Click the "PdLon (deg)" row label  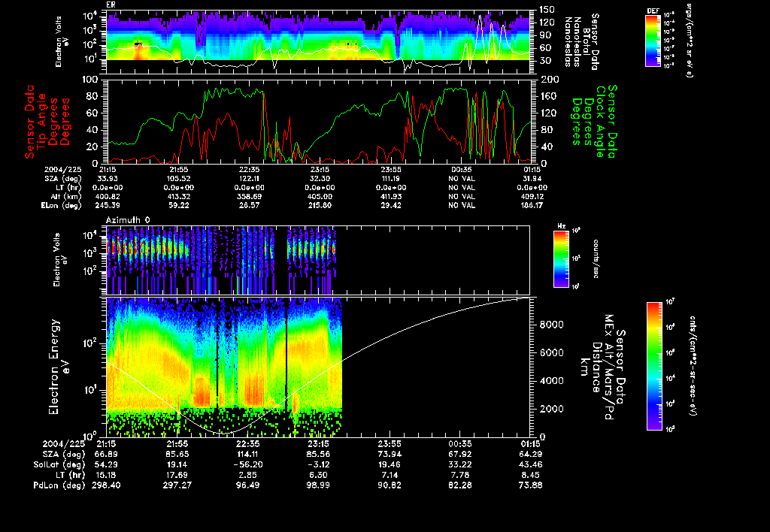coord(59,485)
